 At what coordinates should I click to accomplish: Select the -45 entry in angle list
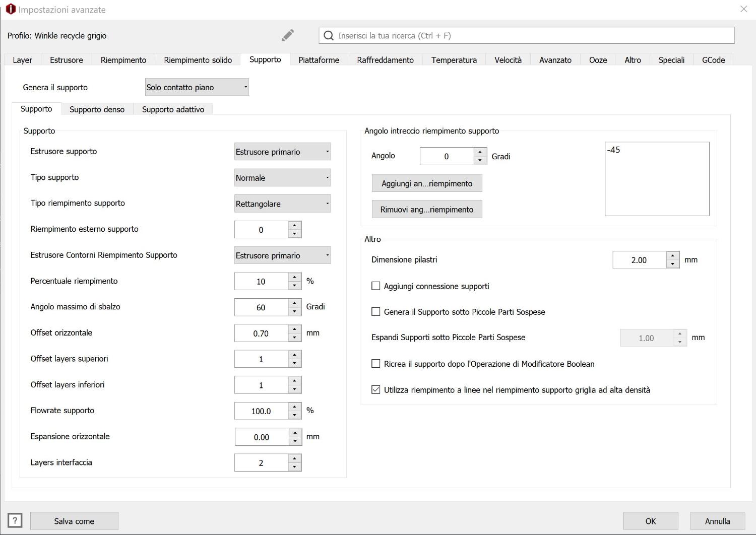[614, 150]
